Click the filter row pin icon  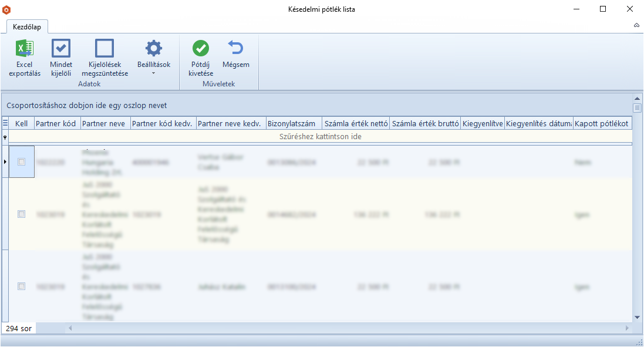[x=5, y=137]
